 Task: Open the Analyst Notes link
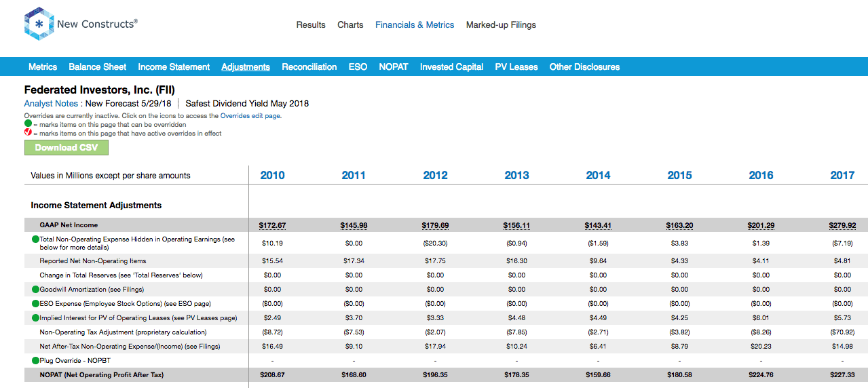tap(51, 104)
